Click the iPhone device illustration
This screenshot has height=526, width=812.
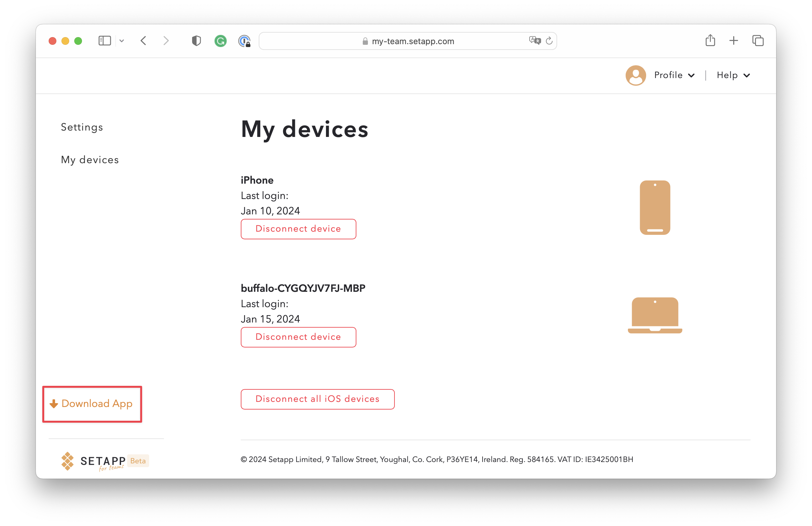point(655,208)
